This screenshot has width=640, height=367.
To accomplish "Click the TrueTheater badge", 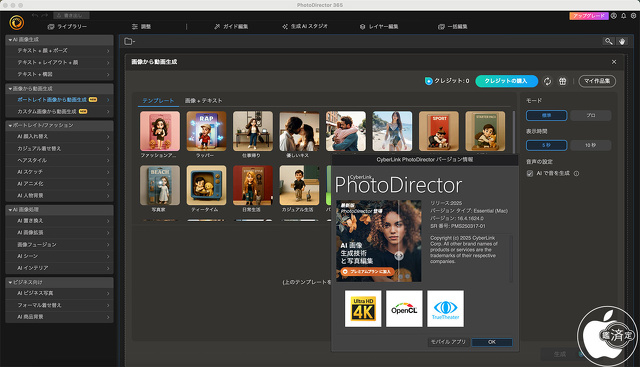I will pyautogui.click(x=445, y=309).
